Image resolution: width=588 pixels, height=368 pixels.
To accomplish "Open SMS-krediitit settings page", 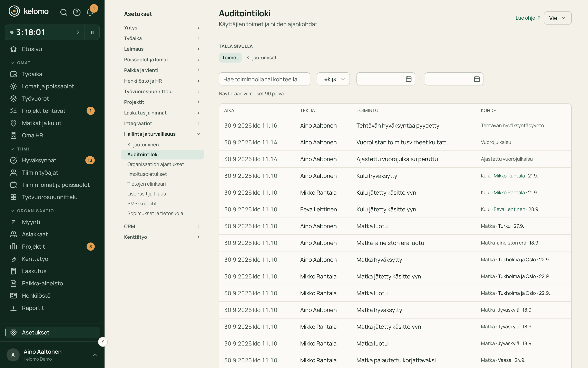I will (142, 203).
